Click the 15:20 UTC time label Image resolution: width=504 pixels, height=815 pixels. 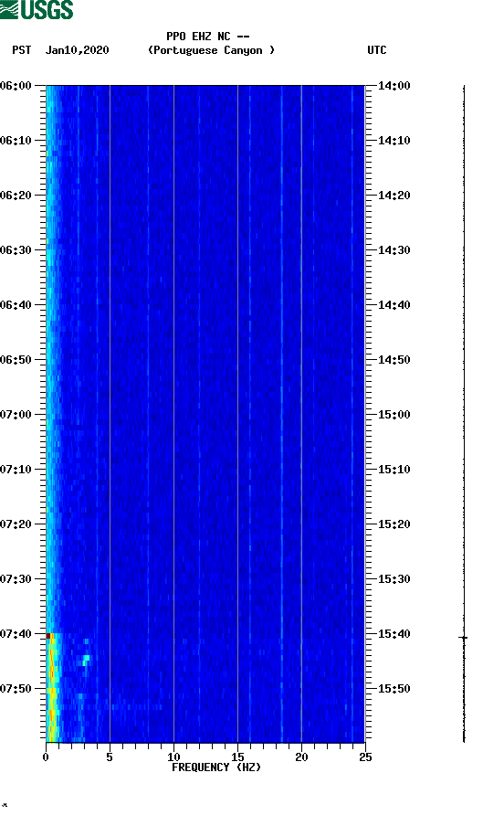pos(394,524)
